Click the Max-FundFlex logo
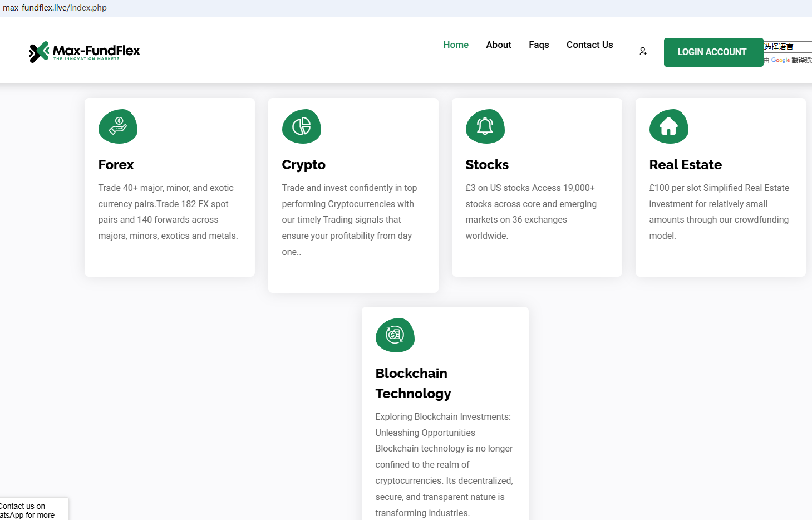Screen dimensions: 812x520 click(x=85, y=52)
